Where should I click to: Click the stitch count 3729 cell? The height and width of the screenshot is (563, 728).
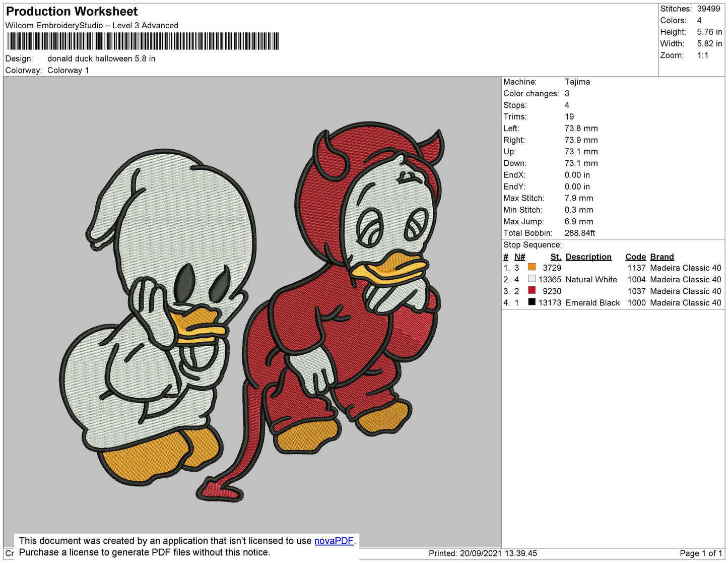[x=552, y=268]
